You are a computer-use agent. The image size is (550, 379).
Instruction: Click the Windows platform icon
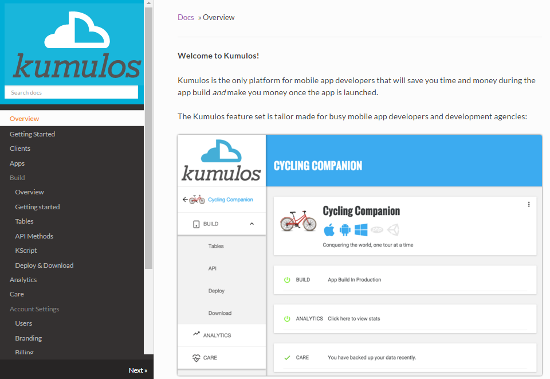(361, 230)
